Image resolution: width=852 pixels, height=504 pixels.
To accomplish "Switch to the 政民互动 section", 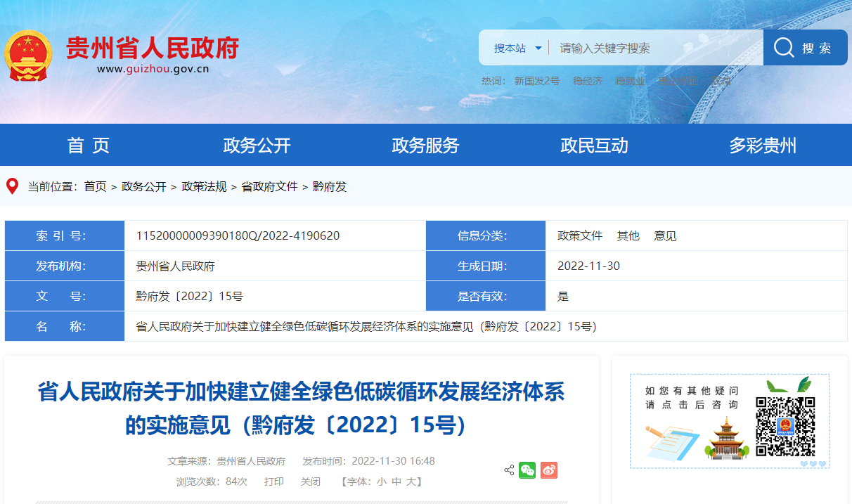I will (x=594, y=145).
